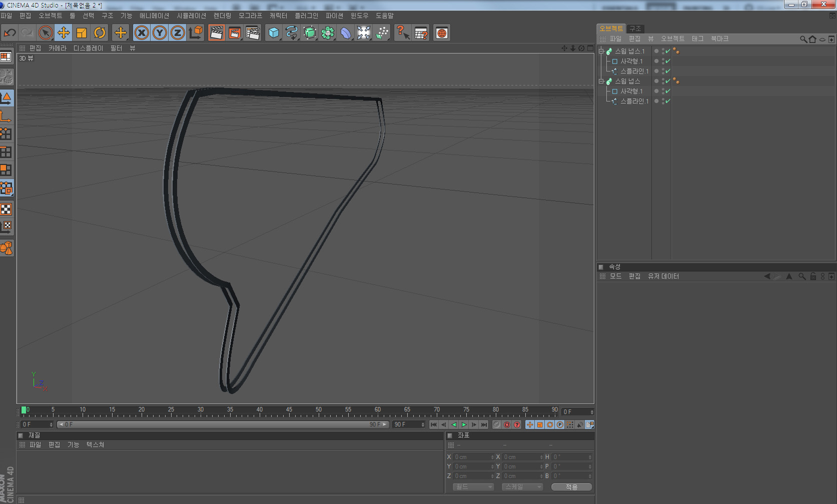Play the animation backward

tap(454, 424)
